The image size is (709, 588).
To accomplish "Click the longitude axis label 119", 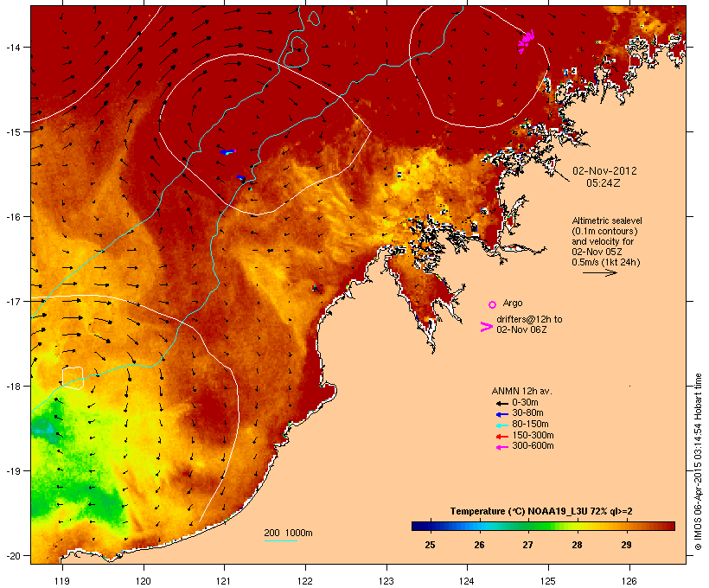I will tap(62, 581).
